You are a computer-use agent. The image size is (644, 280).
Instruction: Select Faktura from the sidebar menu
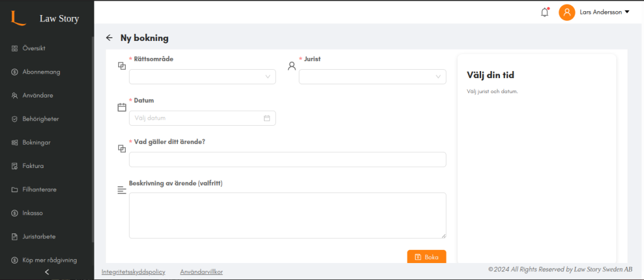tap(28, 166)
